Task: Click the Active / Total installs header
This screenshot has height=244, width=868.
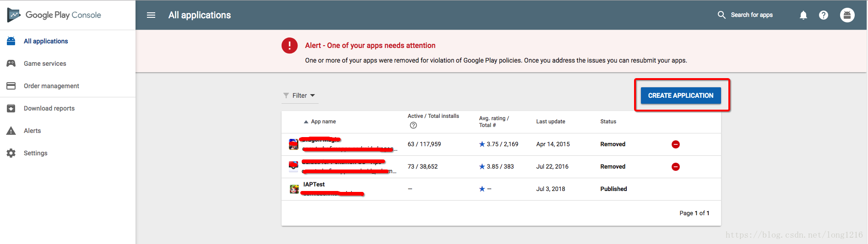Action: [x=433, y=116]
